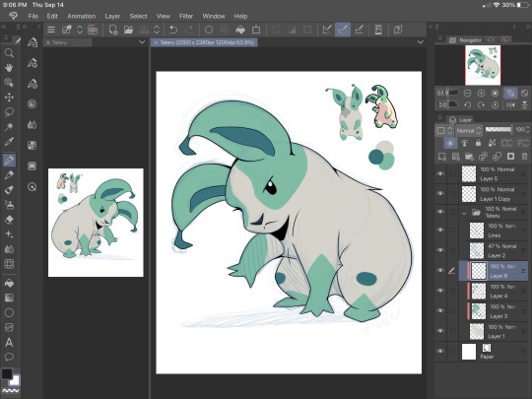Image resolution: width=532 pixels, height=399 pixels.
Task: Select the Zoom magnifier tool
Action: point(9,53)
